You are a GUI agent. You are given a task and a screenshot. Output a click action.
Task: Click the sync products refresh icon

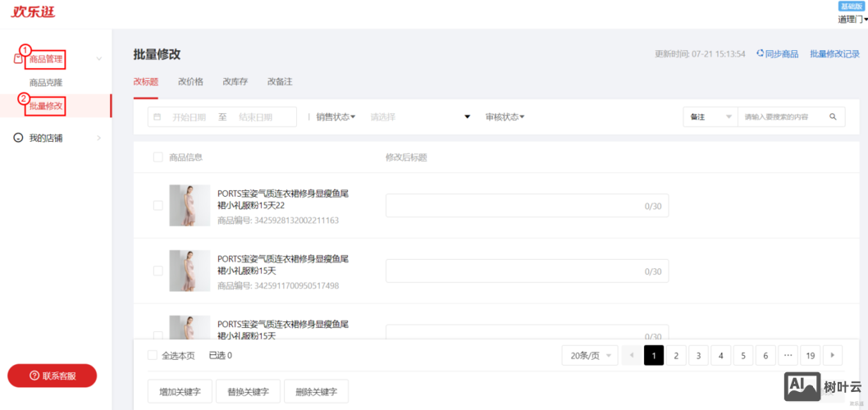pos(760,53)
